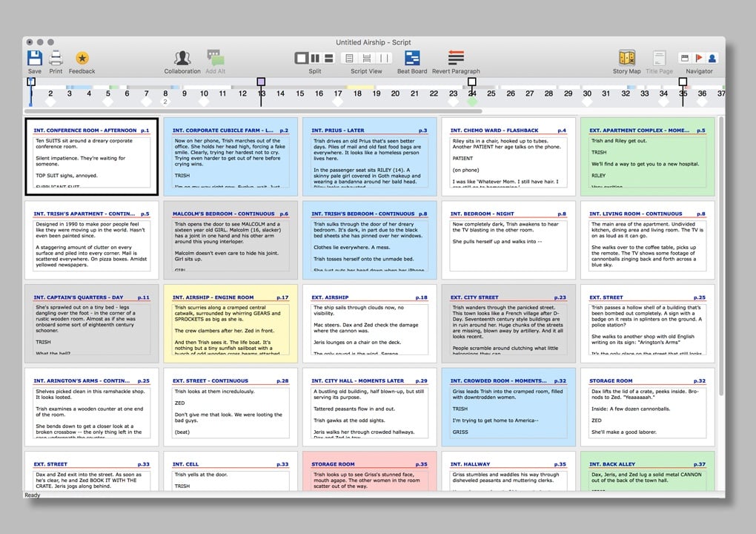Screen dimensions: 756x534
Task: Switch to the horizontal split layout
Action: (x=328, y=58)
